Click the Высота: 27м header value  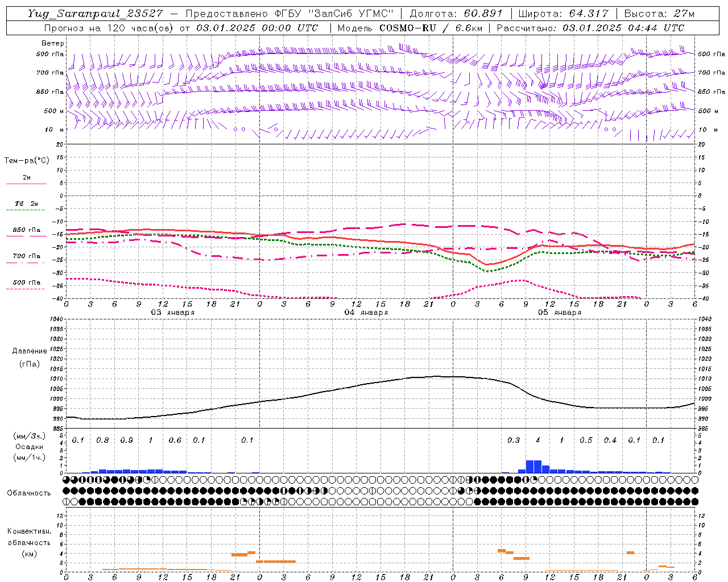659,14
